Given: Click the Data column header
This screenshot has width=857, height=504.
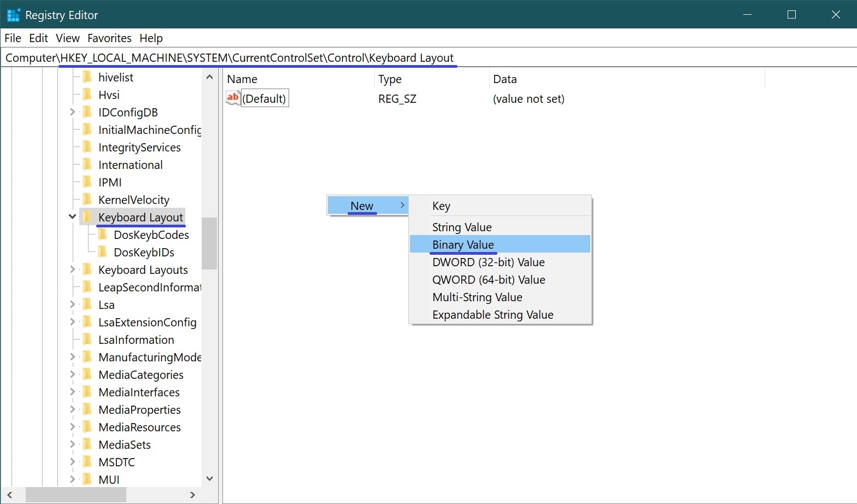Looking at the screenshot, I should (x=627, y=79).
